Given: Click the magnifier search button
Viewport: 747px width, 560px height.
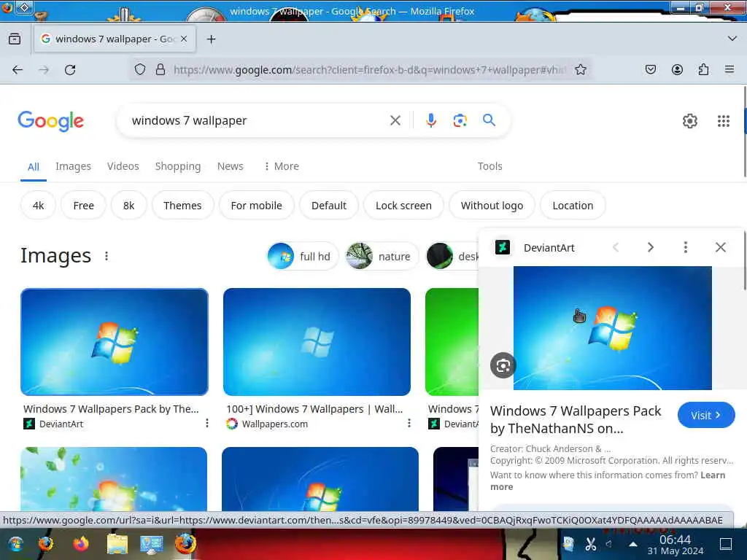Looking at the screenshot, I should (489, 120).
